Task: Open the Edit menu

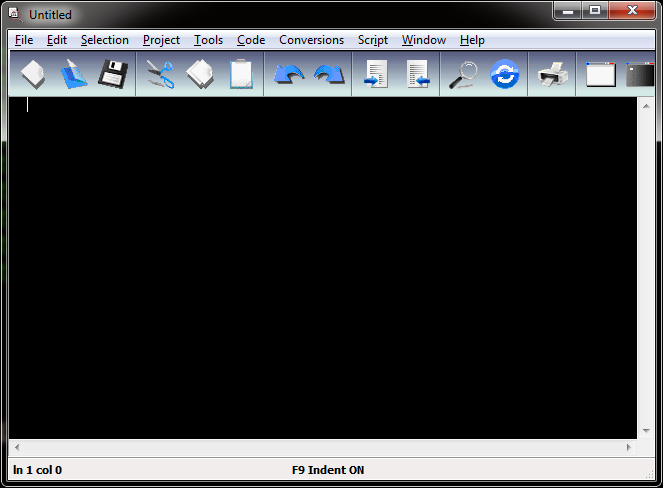Action: click(x=57, y=40)
